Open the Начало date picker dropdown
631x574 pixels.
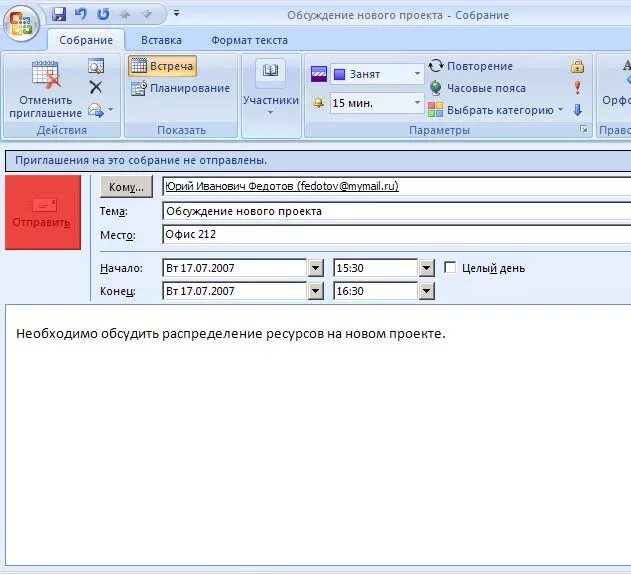(x=316, y=268)
